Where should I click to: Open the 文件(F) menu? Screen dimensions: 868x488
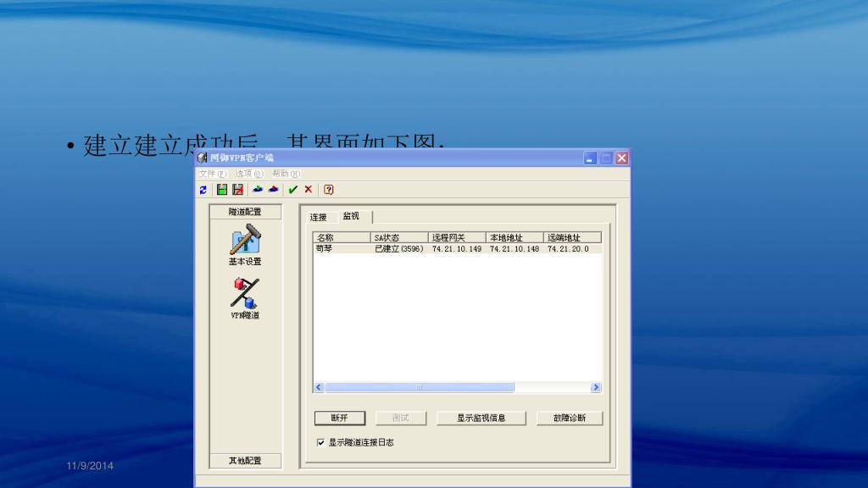(x=213, y=174)
